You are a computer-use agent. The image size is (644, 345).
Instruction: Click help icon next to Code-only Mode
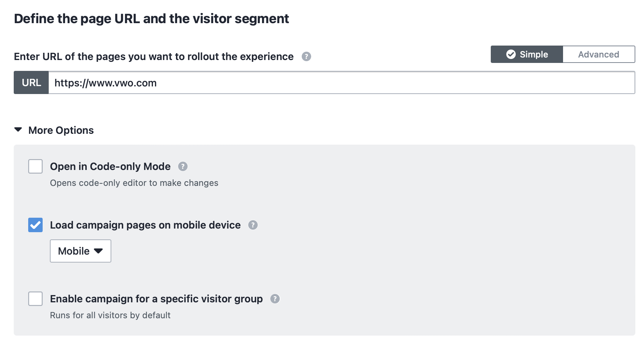183,167
